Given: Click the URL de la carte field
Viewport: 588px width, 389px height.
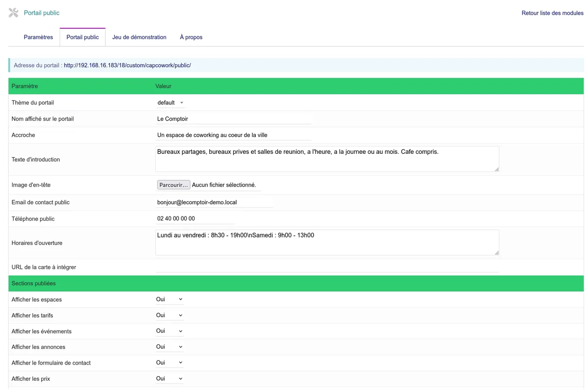Looking at the screenshot, I should 327,267.
